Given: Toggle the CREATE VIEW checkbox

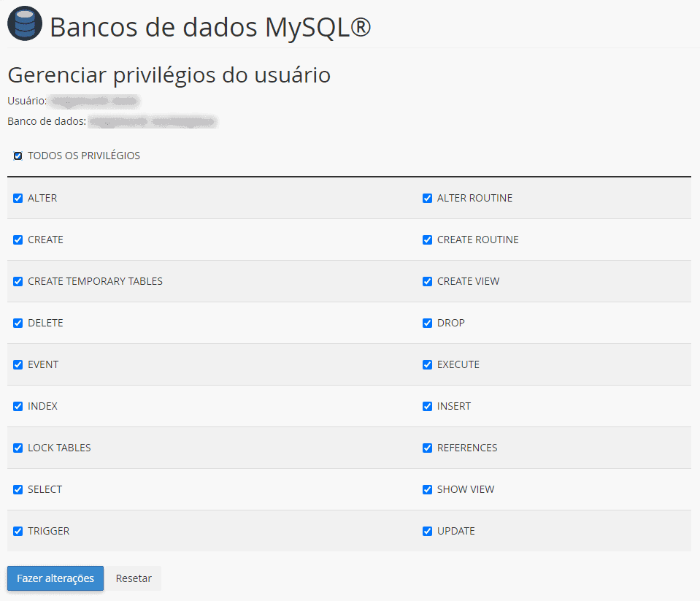Looking at the screenshot, I should point(427,281).
